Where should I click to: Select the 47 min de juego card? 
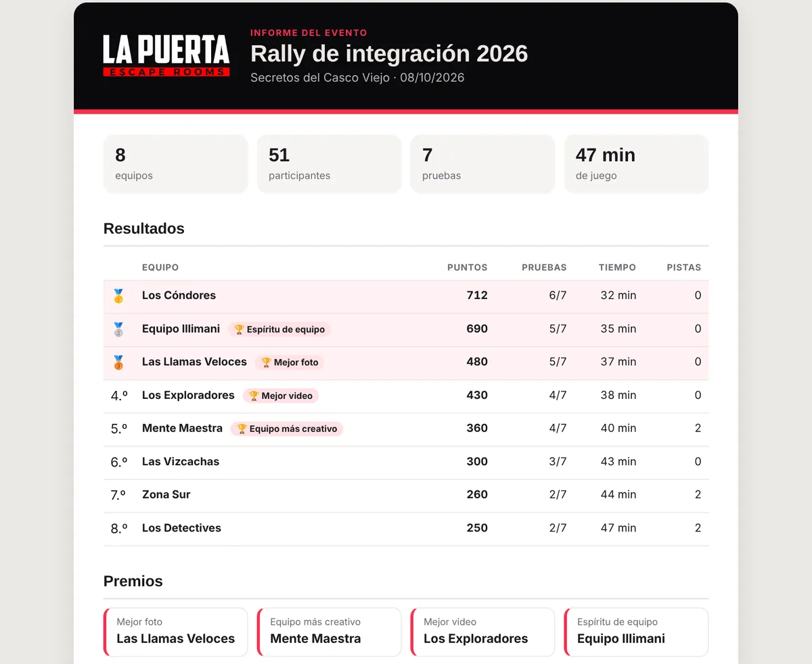tap(636, 164)
